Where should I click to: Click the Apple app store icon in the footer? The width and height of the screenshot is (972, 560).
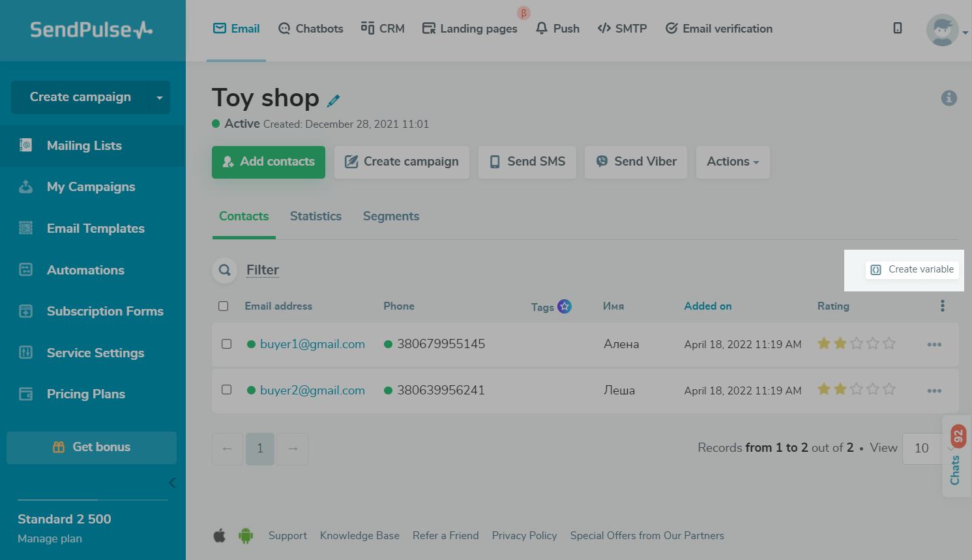pos(220,536)
